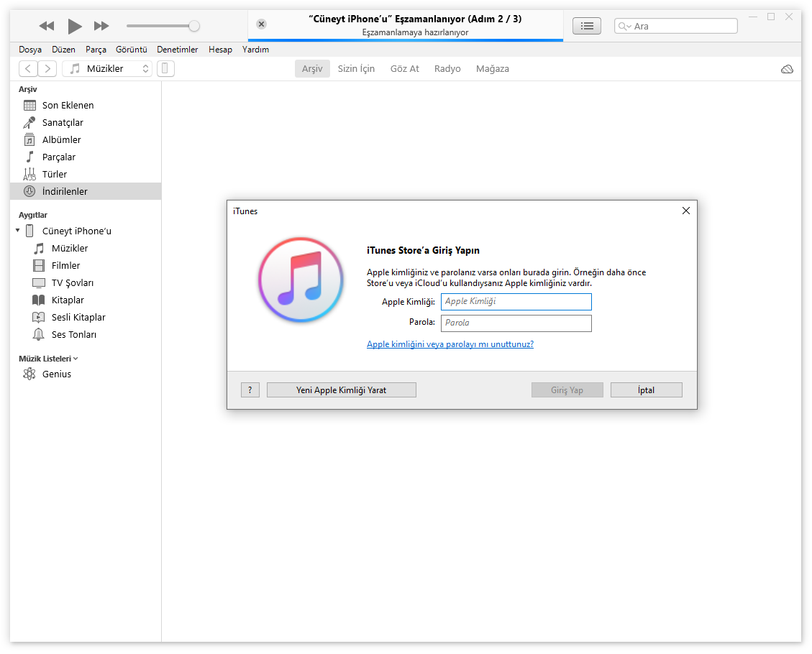This screenshot has width=812, height=654.
Task: Click the iCloud status icon
Action: point(787,69)
